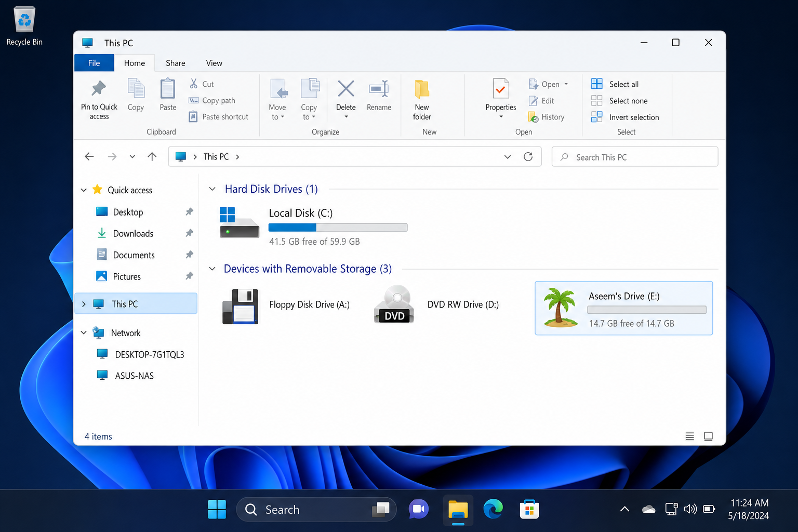Click Invert selection
Image resolution: width=798 pixels, height=532 pixels.
[626, 117]
